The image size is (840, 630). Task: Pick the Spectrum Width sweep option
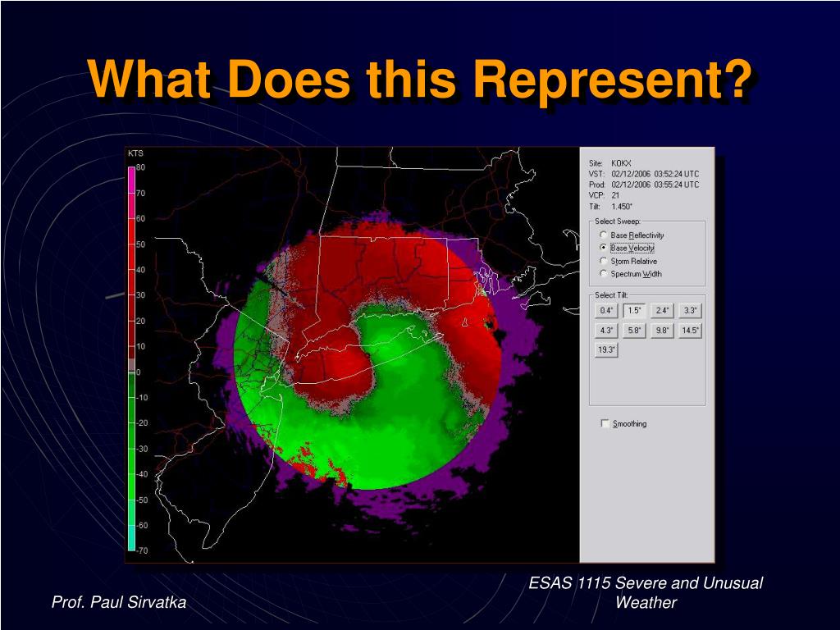click(x=631, y=274)
